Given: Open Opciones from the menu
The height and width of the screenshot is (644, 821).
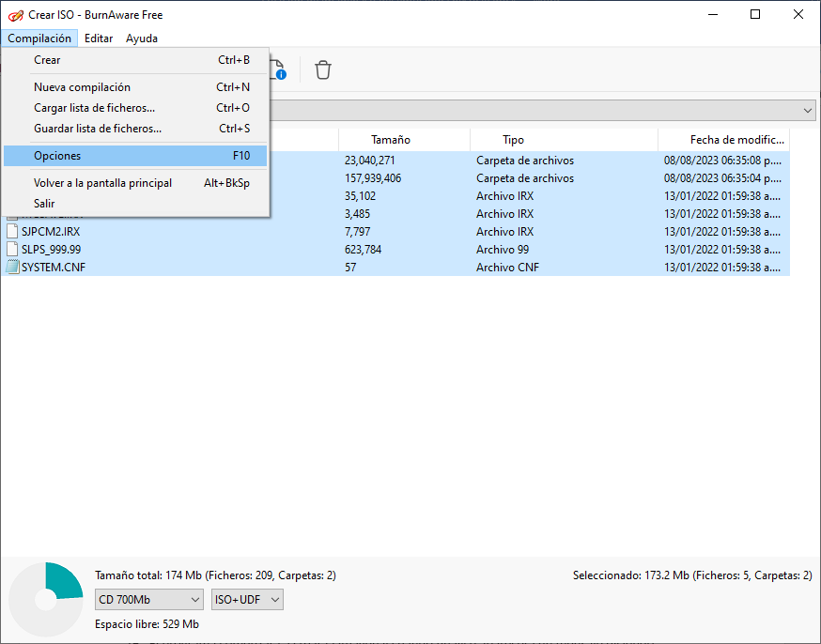Looking at the screenshot, I should click(135, 156).
